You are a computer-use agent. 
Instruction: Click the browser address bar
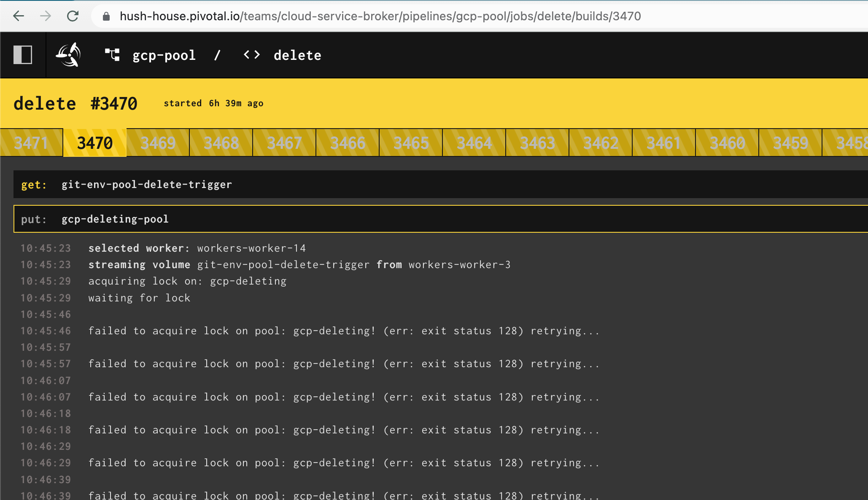click(x=380, y=16)
